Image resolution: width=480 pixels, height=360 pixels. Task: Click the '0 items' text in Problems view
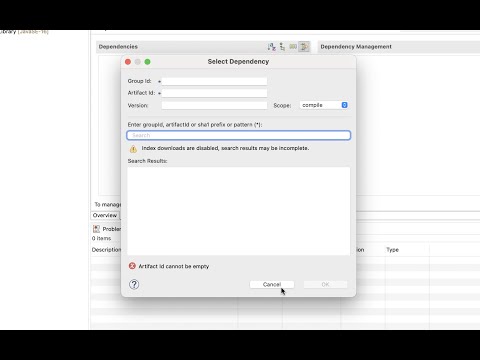(101, 238)
